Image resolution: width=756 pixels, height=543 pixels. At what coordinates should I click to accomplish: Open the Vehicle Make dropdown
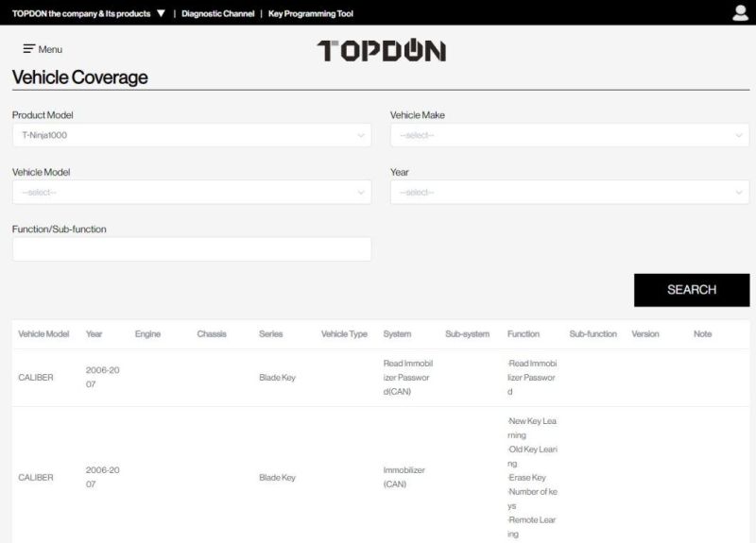click(x=570, y=135)
